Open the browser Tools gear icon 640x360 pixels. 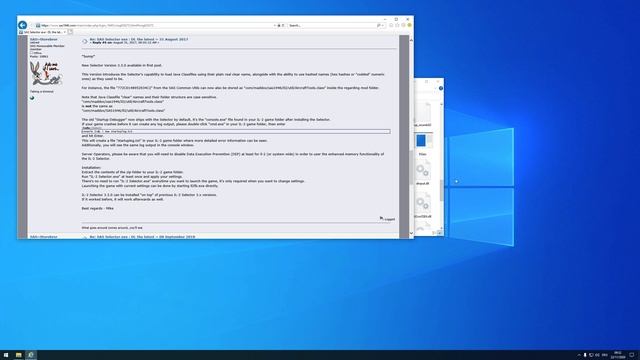point(403,25)
